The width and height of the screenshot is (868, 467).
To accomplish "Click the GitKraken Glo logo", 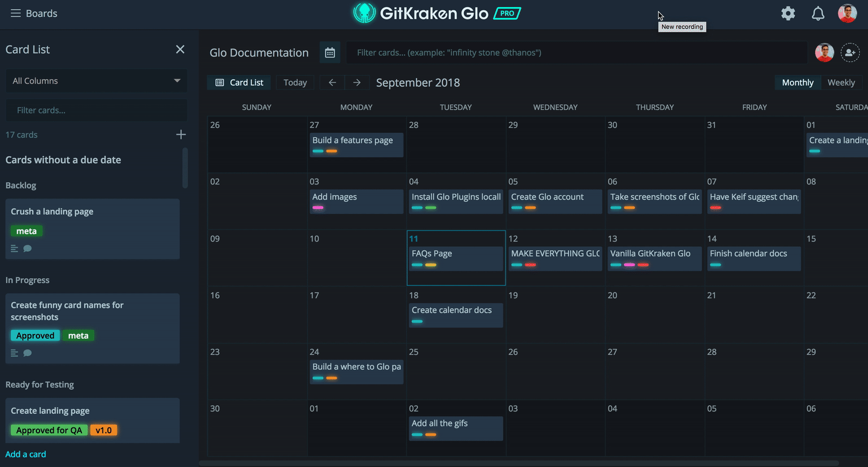I will tap(421, 13).
